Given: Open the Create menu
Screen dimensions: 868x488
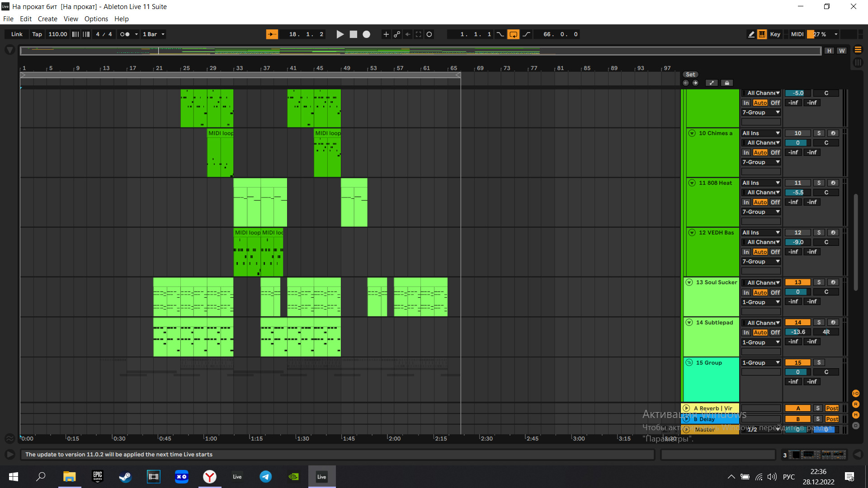Looking at the screenshot, I should point(47,19).
